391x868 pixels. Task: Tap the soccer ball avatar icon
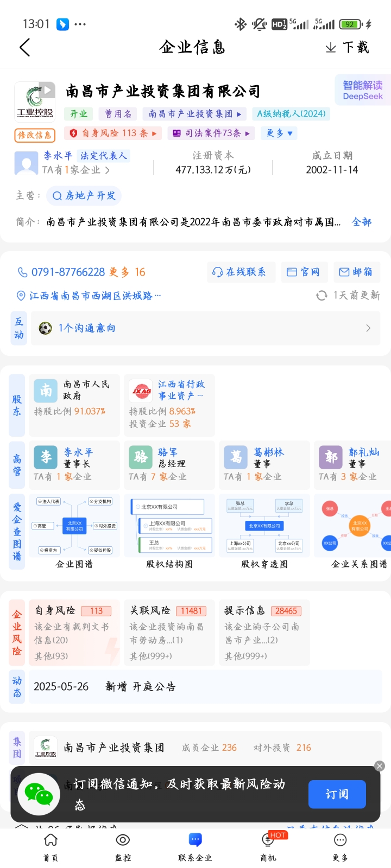pos(46,328)
